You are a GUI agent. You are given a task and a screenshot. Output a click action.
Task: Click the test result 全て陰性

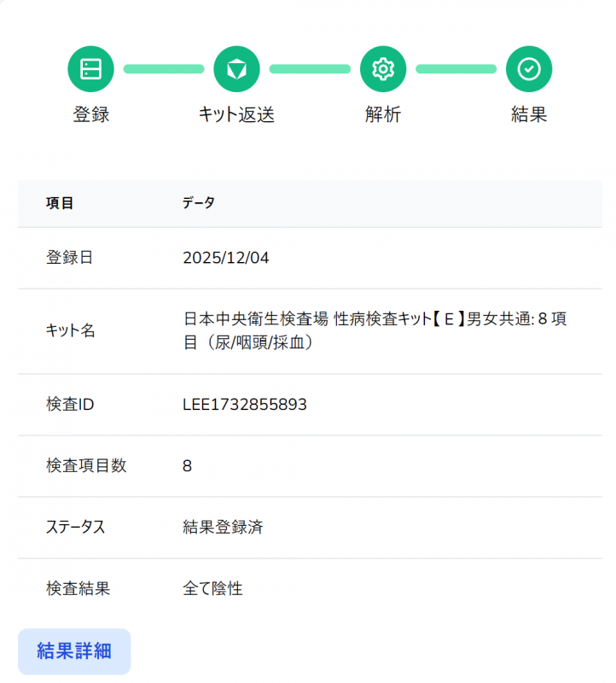212,589
